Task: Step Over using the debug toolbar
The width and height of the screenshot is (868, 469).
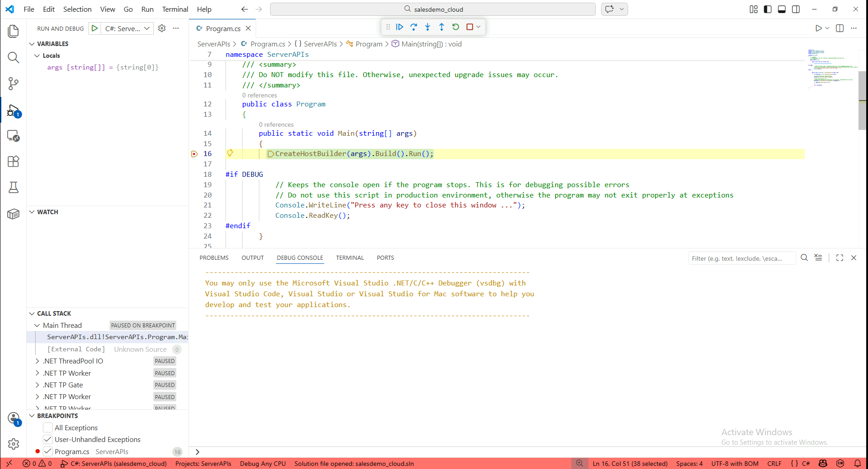Action: pyautogui.click(x=413, y=27)
